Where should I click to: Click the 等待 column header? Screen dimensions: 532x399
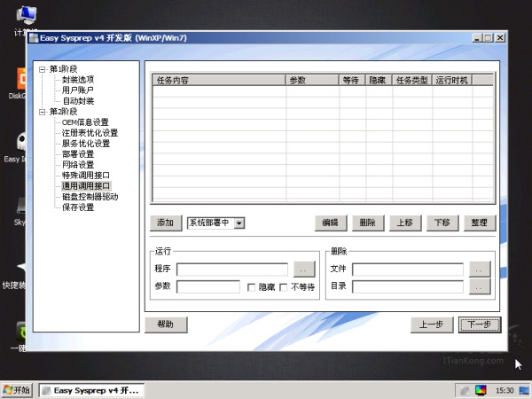[352, 80]
